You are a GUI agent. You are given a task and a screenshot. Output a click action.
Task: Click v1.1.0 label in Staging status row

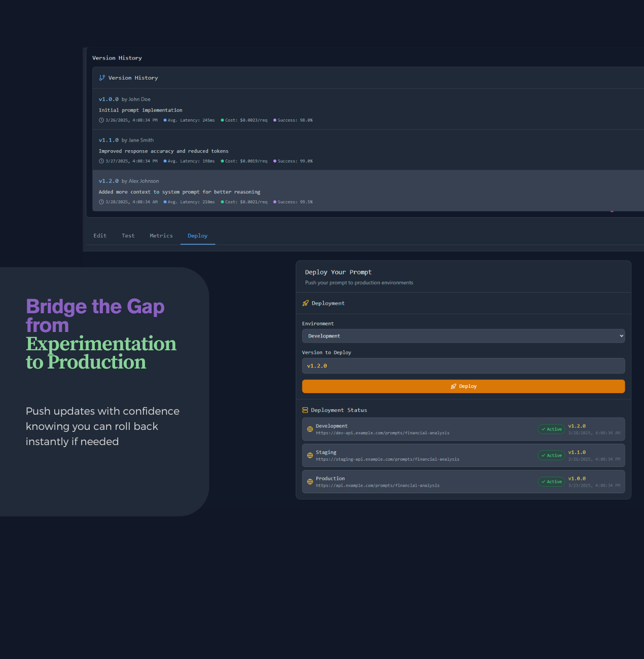point(577,452)
